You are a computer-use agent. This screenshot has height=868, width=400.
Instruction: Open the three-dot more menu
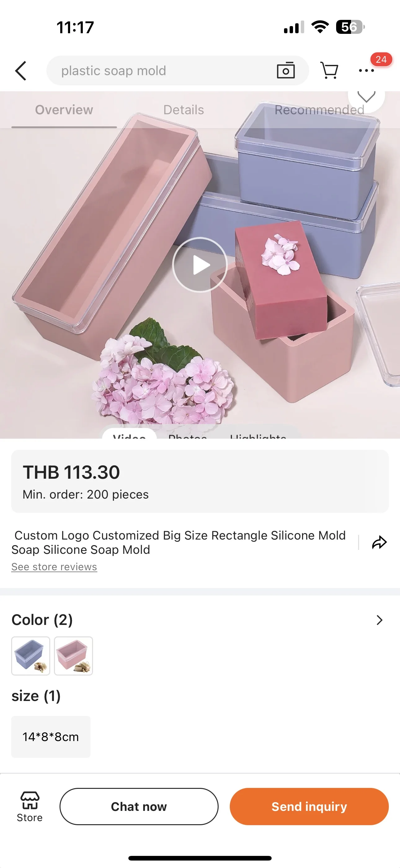(x=366, y=70)
